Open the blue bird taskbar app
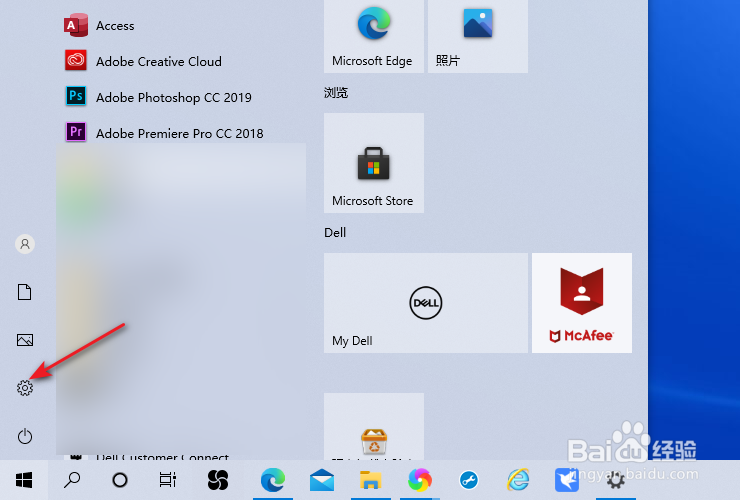This screenshot has height=500, width=740. 567,480
